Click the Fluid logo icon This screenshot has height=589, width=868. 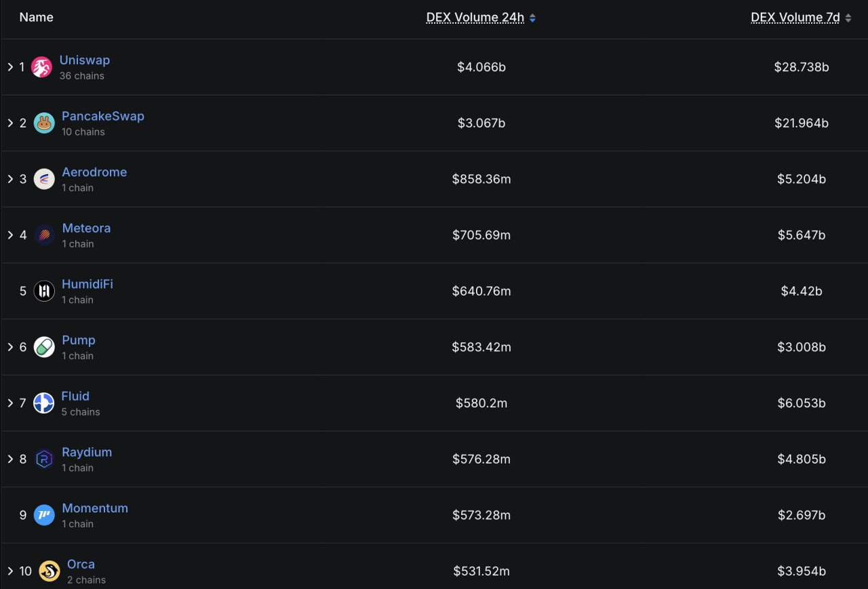coord(44,403)
